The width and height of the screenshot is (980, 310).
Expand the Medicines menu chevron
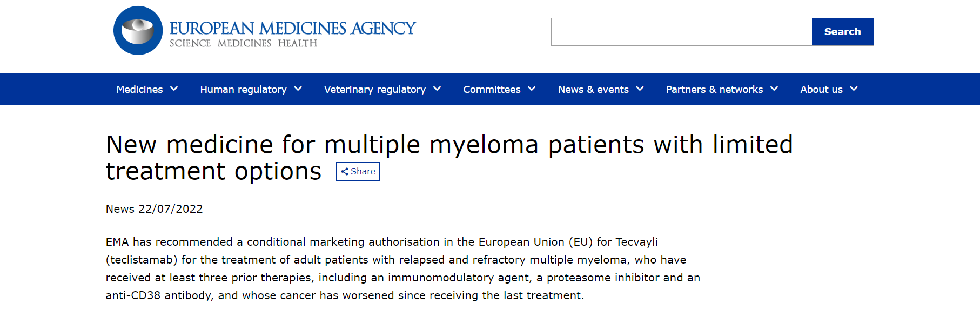(x=174, y=89)
